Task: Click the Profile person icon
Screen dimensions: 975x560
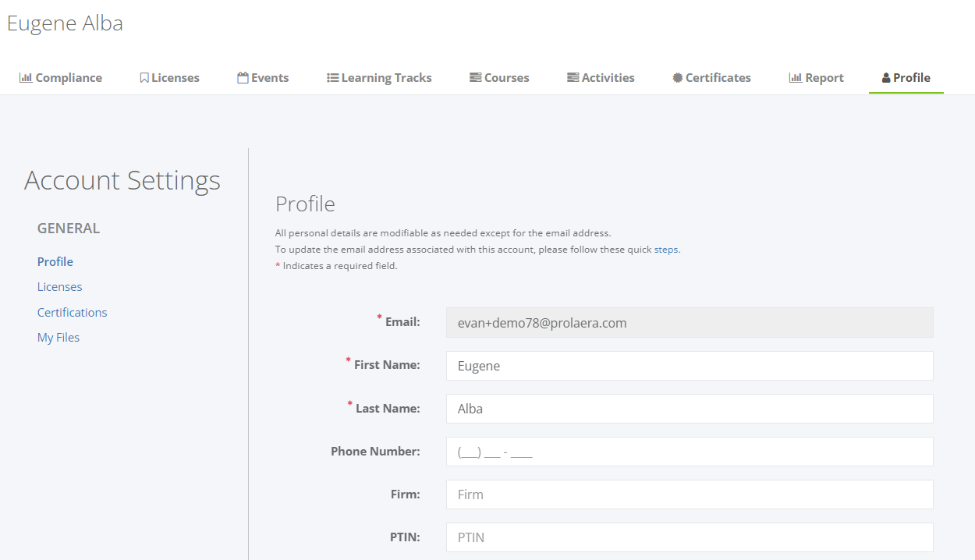Action: coord(886,78)
